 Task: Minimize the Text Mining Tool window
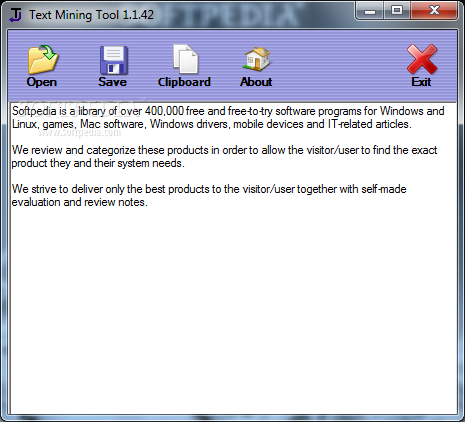click(x=370, y=11)
